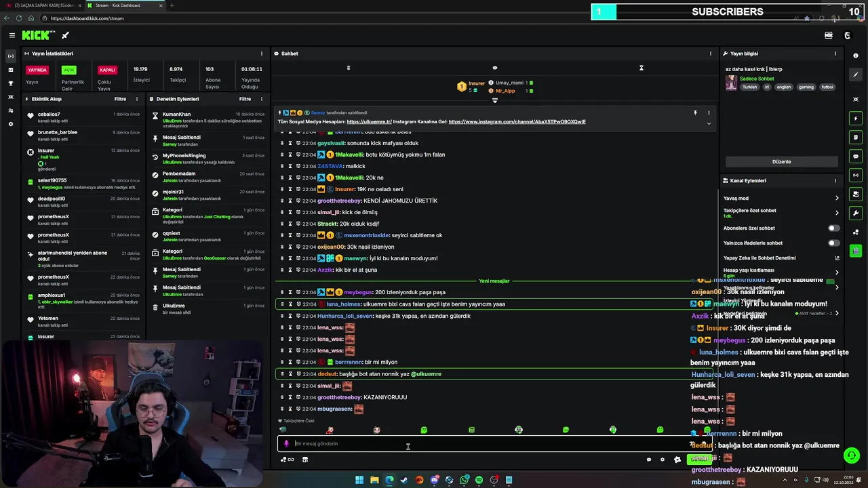The image size is (868, 488).
Task: Open pinned message options menu
Action: click(709, 113)
